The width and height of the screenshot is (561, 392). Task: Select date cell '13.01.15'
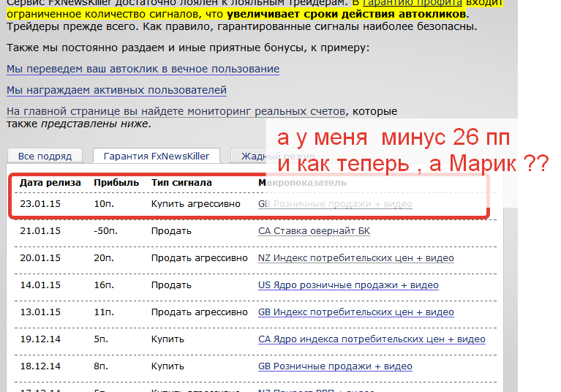click(40, 312)
